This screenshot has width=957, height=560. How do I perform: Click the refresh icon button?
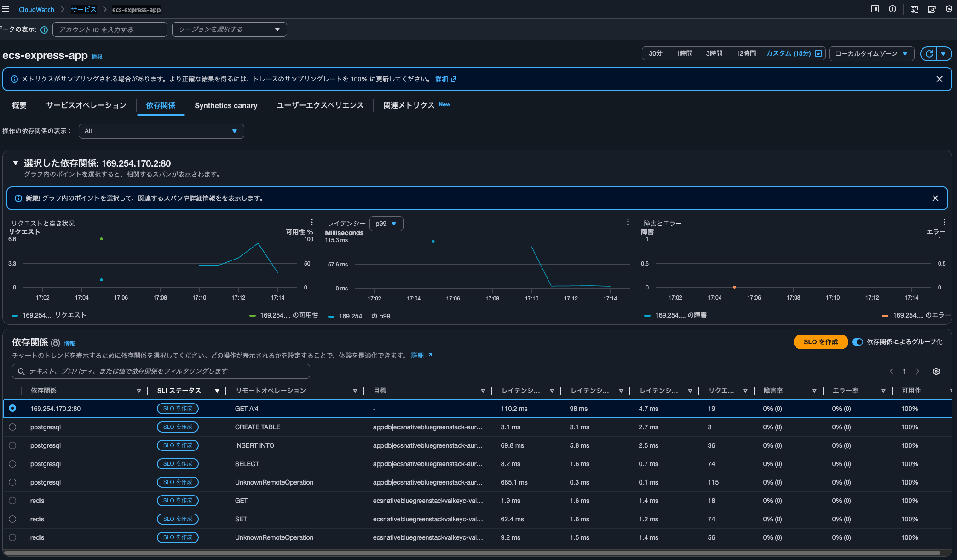click(929, 54)
